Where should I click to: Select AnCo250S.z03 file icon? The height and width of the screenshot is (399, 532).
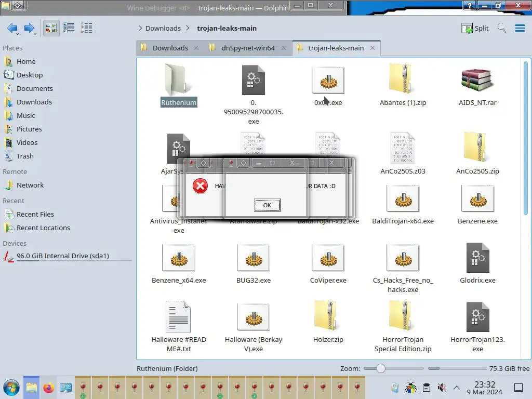click(x=403, y=149)
